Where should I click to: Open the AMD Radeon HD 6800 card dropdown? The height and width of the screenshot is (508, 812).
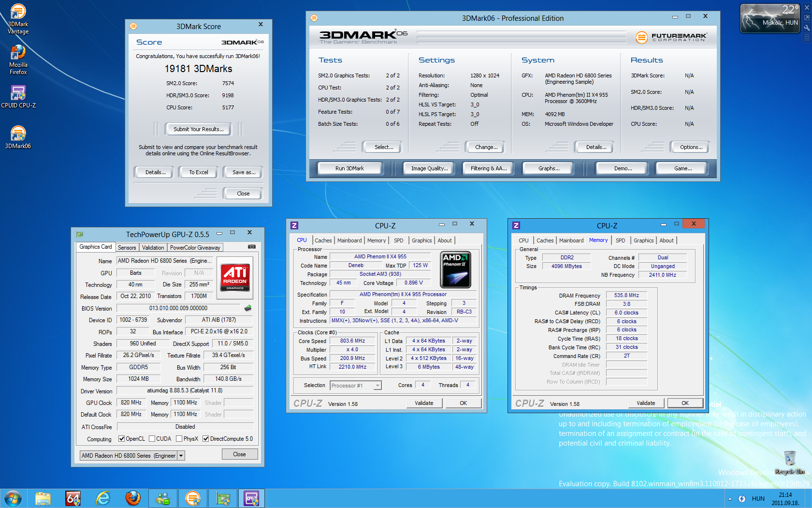(181, 456)
